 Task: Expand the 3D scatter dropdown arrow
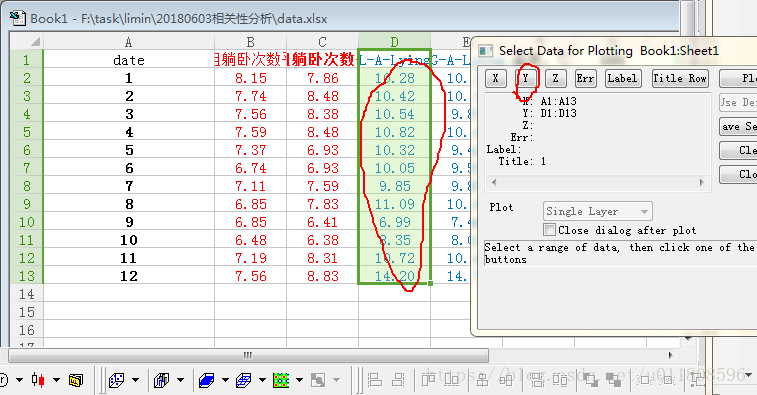tap(135, 380)
